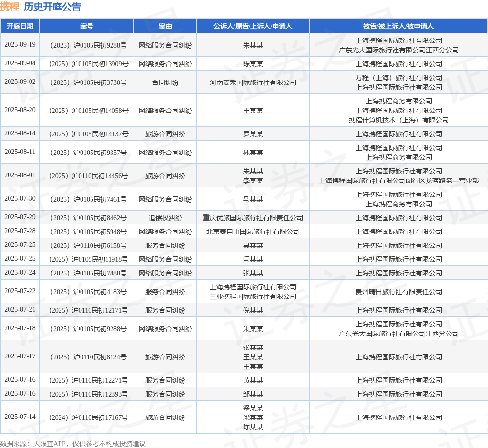Screen dimensions: 488x448
Task: Click the 数据来源 天眼查APP footer note
Action: click(x=73, y=444)
